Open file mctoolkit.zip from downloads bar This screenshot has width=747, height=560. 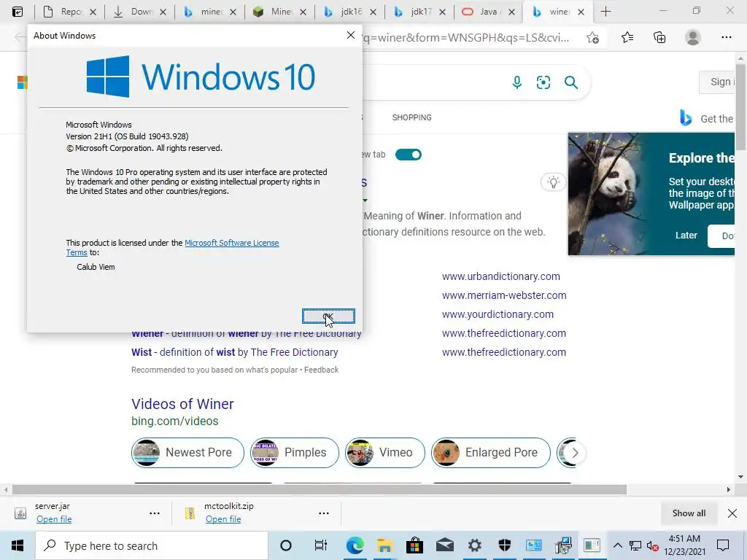click(x=223, y=519)
